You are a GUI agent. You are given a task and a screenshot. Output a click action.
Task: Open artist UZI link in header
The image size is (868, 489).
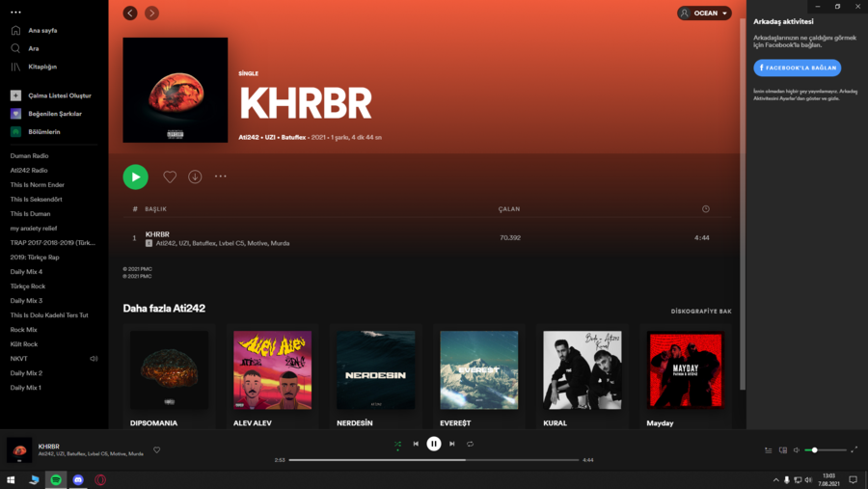click(x=270, y=137)
